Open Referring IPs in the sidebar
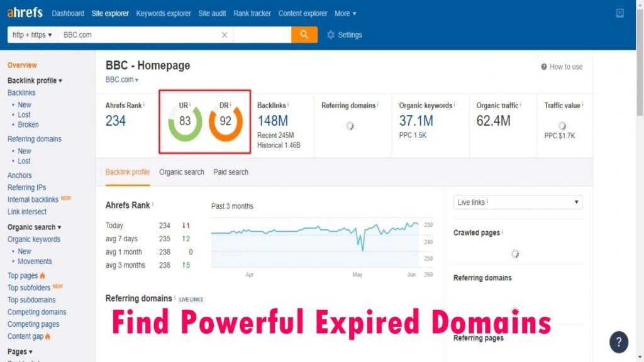Screen dimensions: 644x362 (26, 187)
